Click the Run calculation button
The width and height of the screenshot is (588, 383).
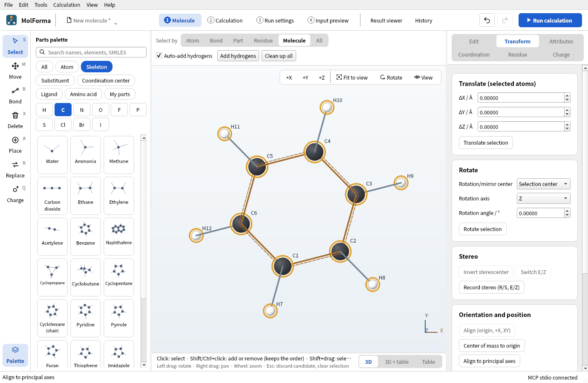click(x=550, y=20)
